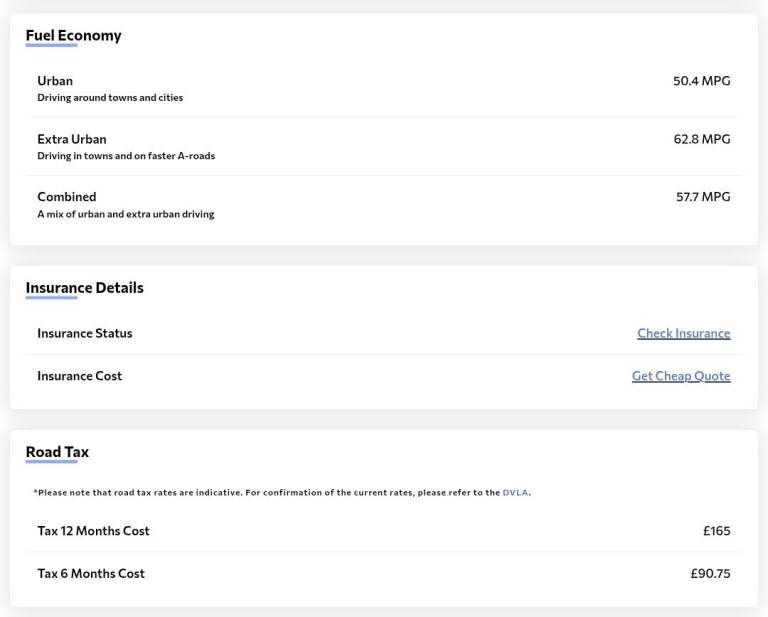Select the Urban fuel economy label

tap(55, 81)
